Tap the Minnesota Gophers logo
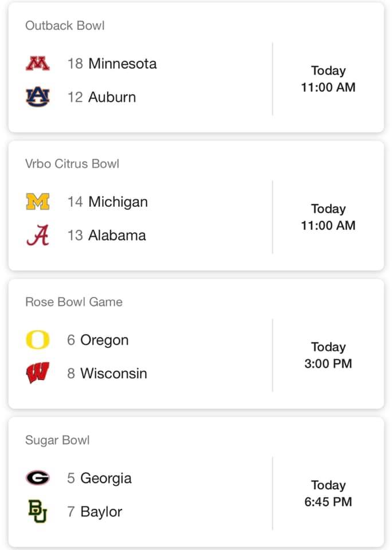The height and width of the screenshot is (550, 392). pos(38,64)
